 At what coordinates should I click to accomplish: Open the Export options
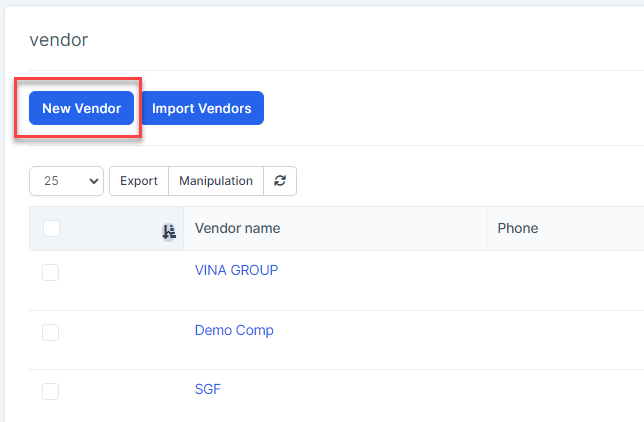[x=139, y=181]
